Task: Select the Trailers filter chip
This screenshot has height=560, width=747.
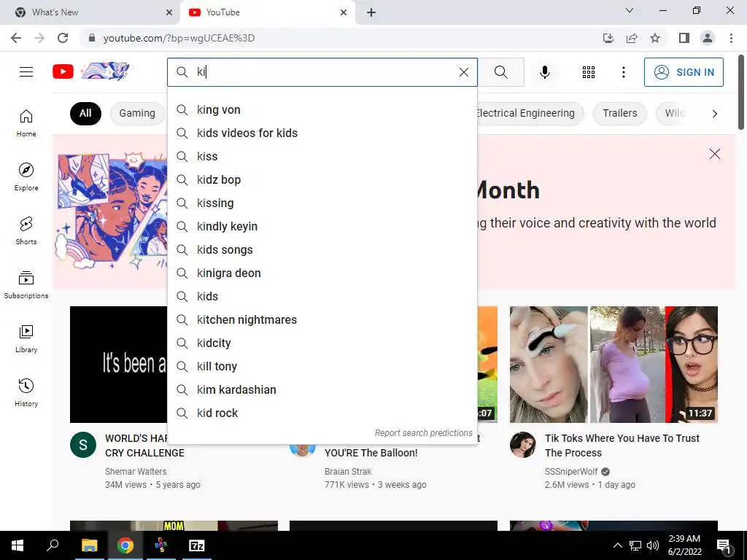Action: tap(619, 113)
